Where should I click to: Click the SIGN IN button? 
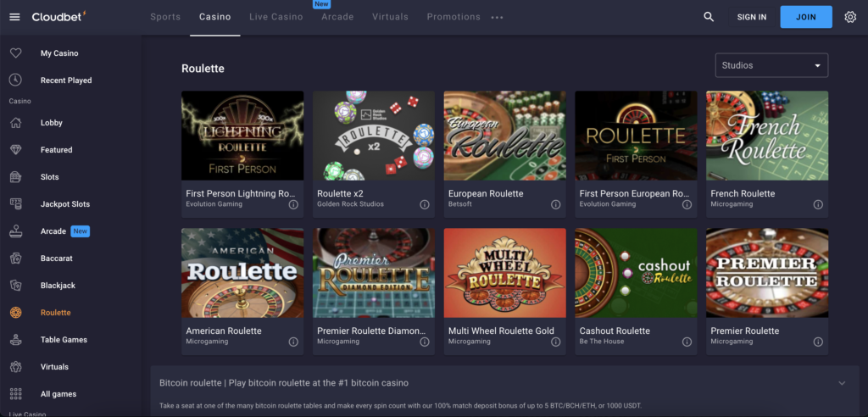(x=752, y=17)
